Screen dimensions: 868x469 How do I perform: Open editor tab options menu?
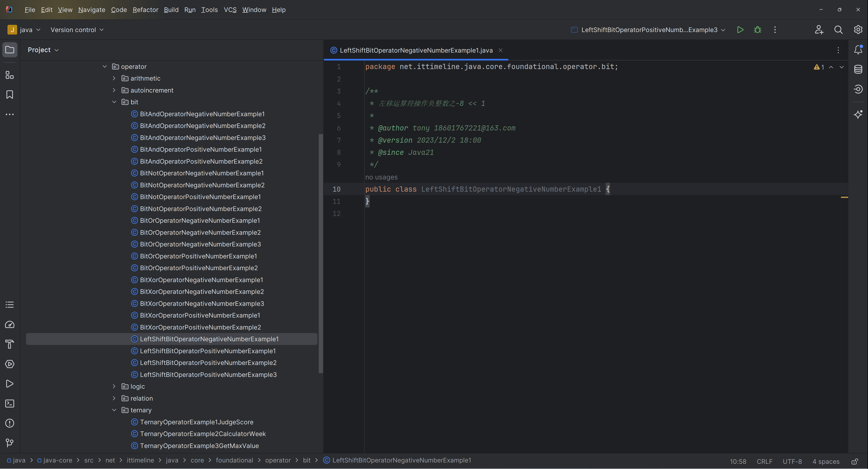tap(838, 50)
